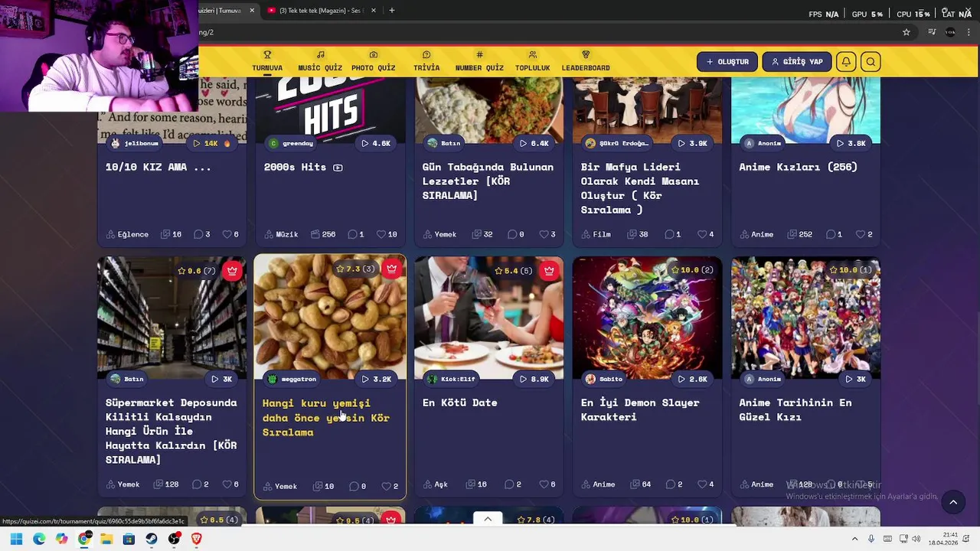Open the browser profile avatar

tap(950, 32)
